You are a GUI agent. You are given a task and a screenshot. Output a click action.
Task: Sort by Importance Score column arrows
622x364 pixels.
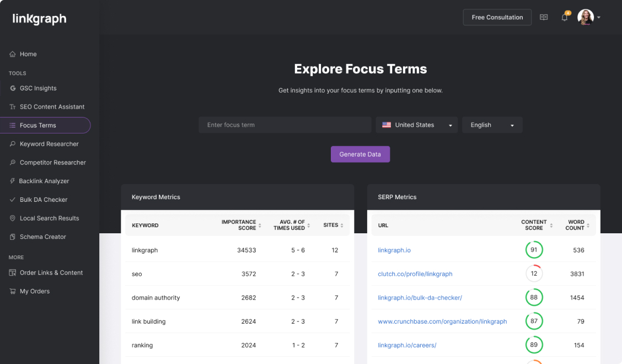(260, 226)
